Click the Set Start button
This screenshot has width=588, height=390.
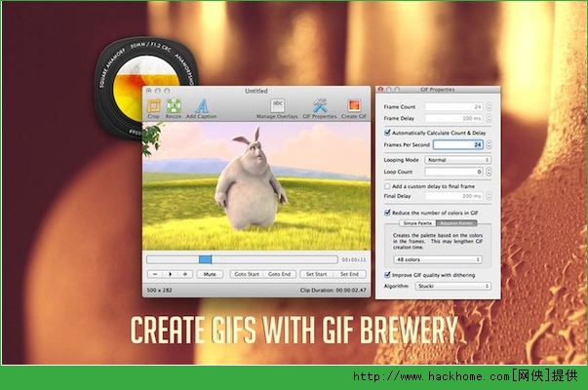click(316, 274)
